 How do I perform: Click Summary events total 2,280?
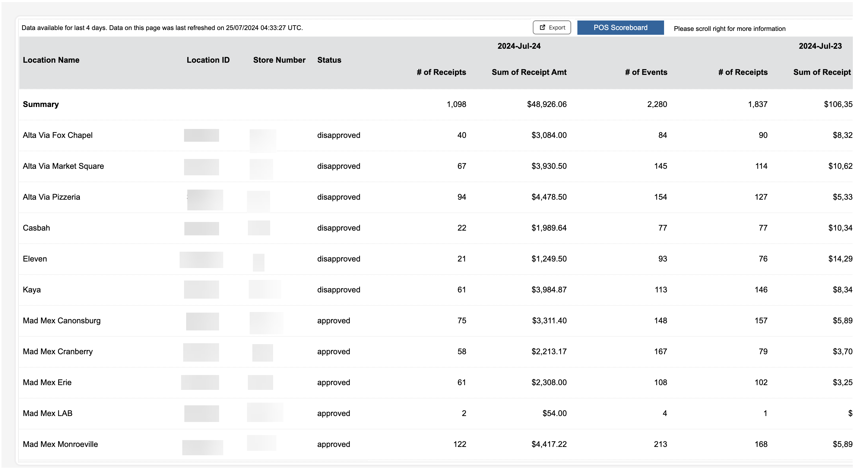click(657, 104)
